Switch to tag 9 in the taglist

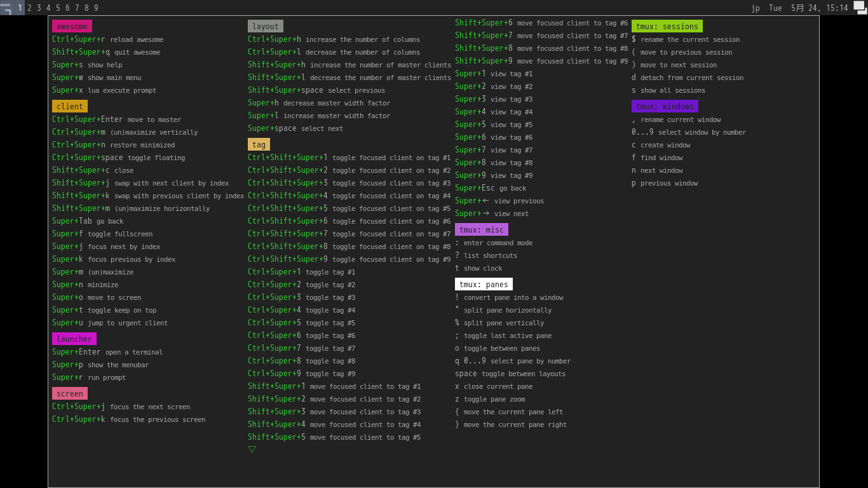coord(96,8)
